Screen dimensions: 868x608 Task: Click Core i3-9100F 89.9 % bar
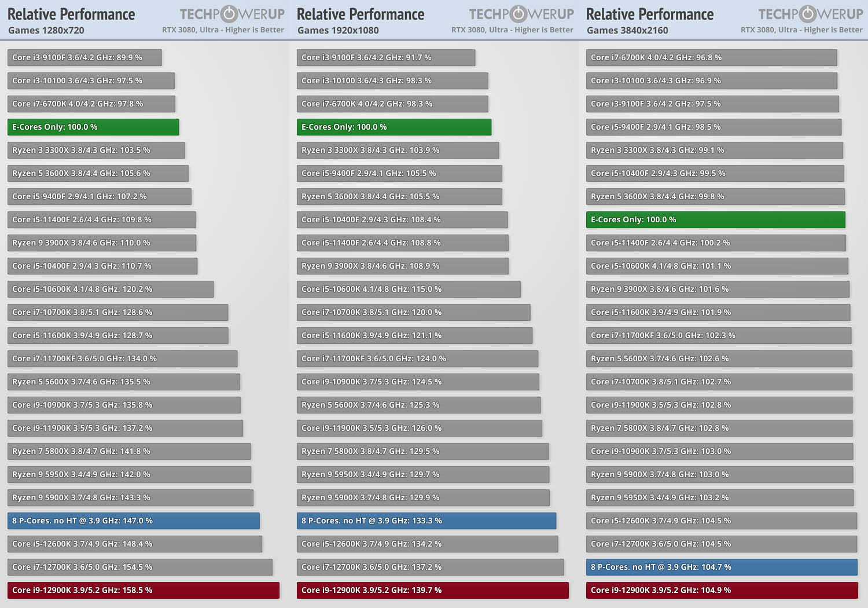(x=84, y=57)
